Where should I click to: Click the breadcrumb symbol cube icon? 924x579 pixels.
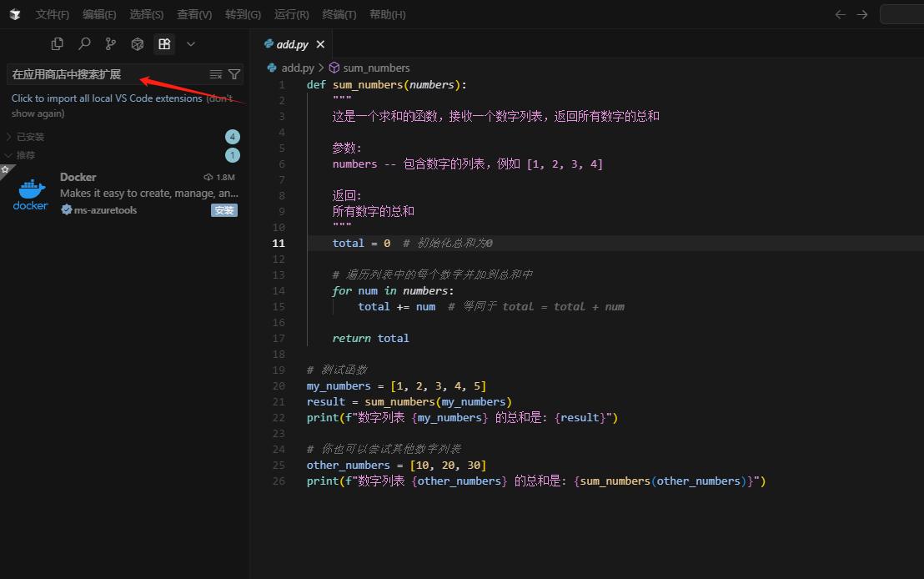pos(334,68)
